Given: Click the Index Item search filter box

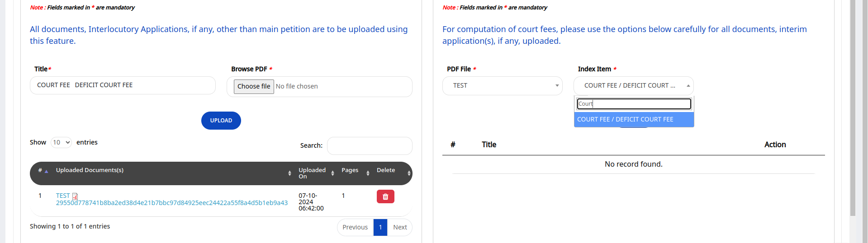Looking at the screenshot, I should click(633, 104).
